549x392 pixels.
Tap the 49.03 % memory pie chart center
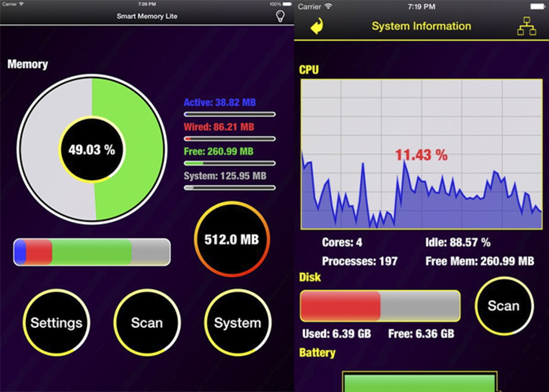[x=92, y=150]
